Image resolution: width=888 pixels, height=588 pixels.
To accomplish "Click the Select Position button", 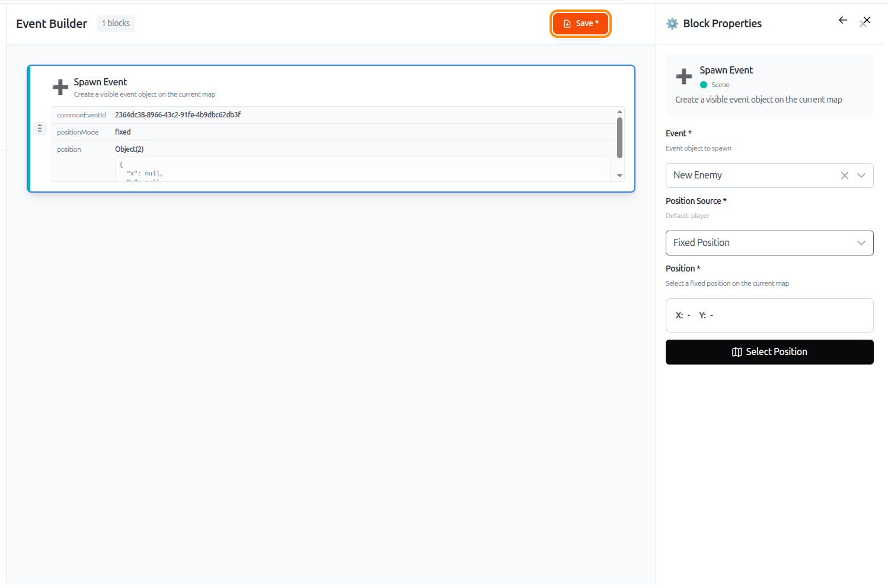I will pyautogui.click(x=769, y=352).
